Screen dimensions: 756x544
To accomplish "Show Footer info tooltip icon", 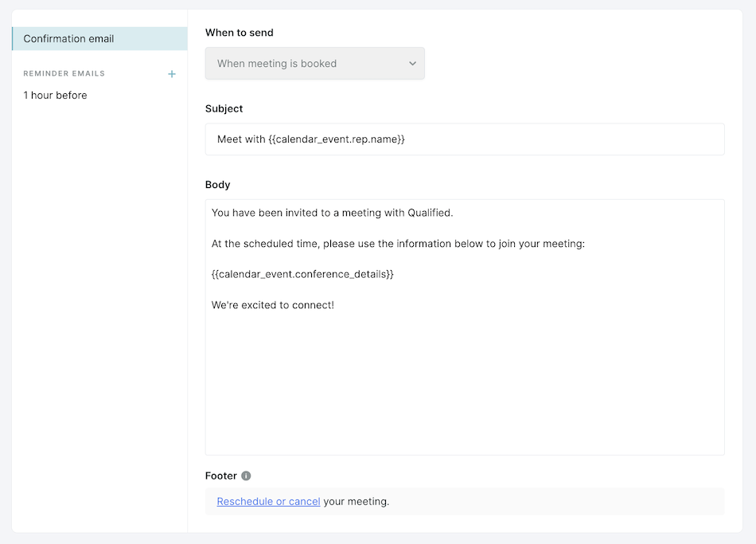I will click(246, 476).
